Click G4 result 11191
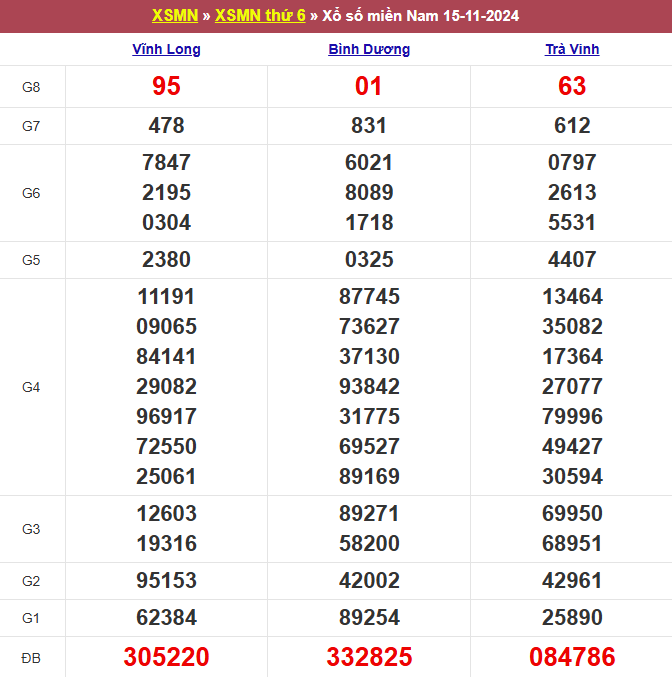The image size is (672, 677). pyautogui.click(x=166, y=297)
